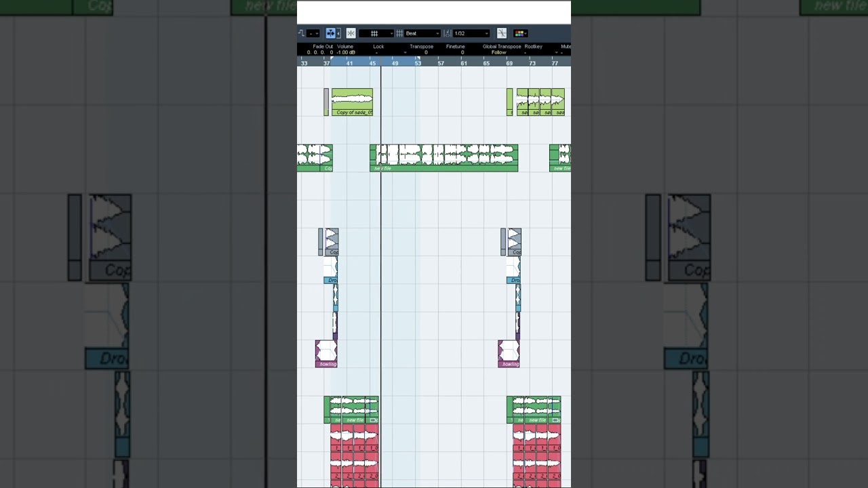Select the green clip at far left of second track
The image size is (868, 488).
point(315,157)
